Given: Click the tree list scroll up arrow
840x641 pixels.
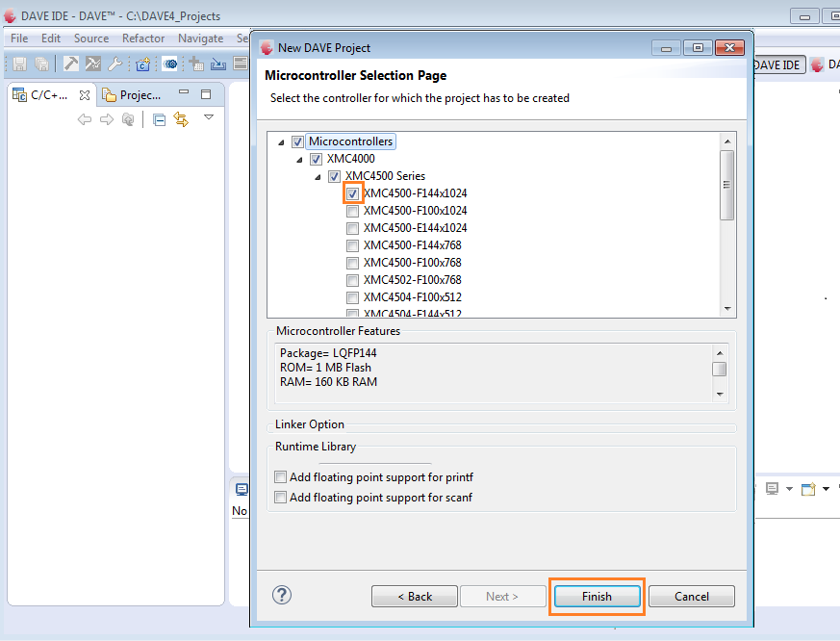Looking at the screenshot, I should pyautogui.click(x=727, y=141).
